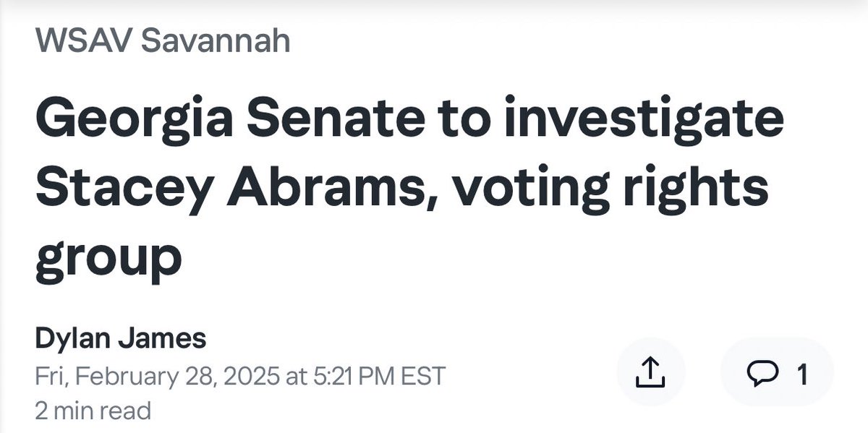
Task: Tap the share arrow icon
Action: pyautogui.click(x=650, y=372)
